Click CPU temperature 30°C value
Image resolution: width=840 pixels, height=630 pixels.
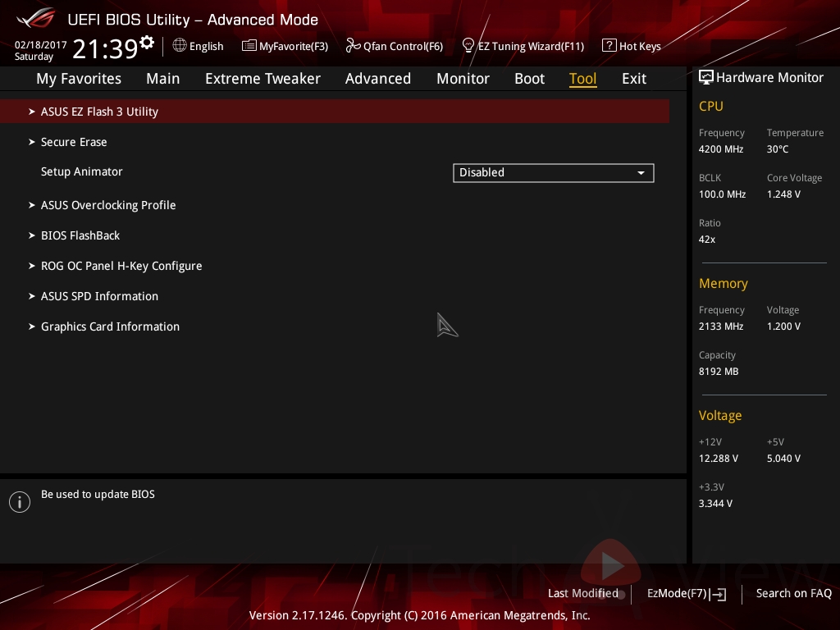[x=778, y=149]
